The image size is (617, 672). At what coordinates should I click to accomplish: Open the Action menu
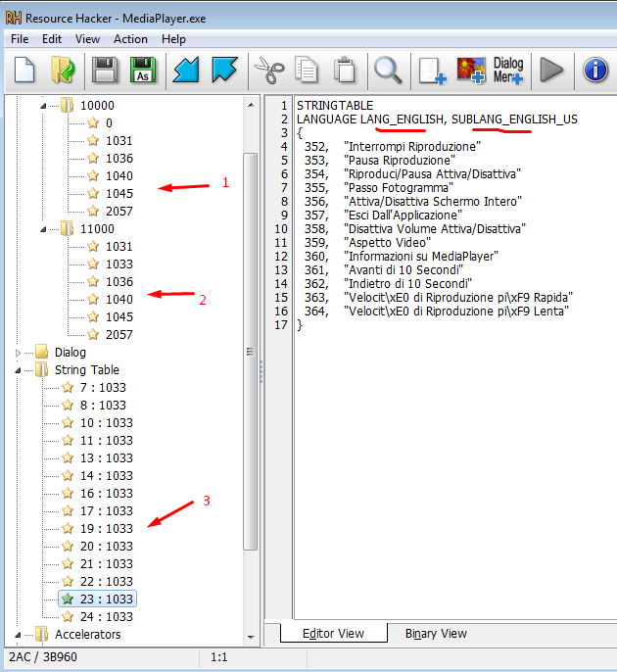click(130, 39)
